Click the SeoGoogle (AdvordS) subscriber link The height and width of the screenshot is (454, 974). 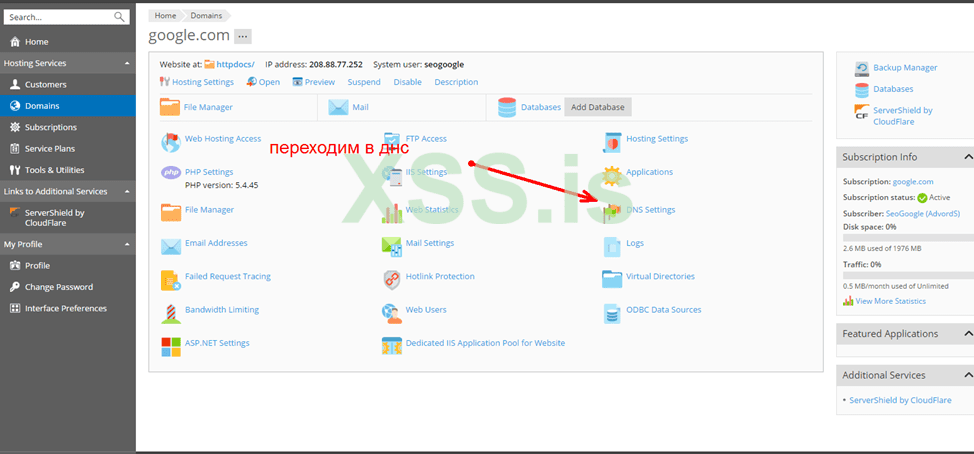click(922, 213)
